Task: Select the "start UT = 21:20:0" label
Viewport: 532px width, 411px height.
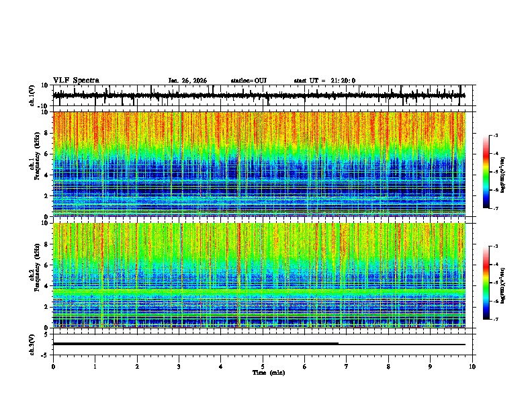Action: pyautogui.click(x=324, y=81)
